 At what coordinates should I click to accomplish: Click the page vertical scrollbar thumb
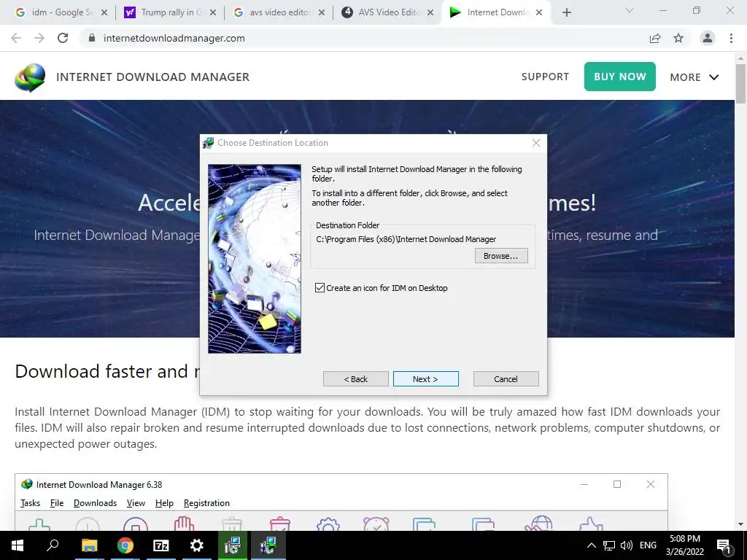[x=741, y=83]
